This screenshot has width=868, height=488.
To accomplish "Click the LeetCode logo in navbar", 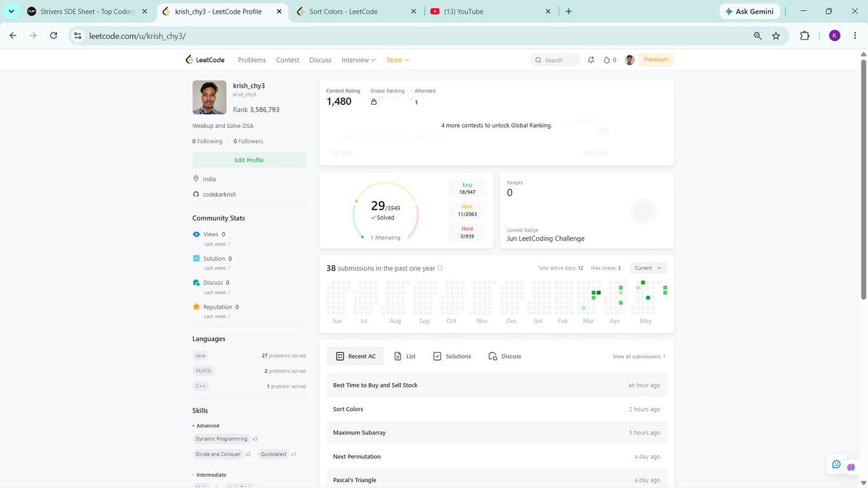I will pos(207,60).
